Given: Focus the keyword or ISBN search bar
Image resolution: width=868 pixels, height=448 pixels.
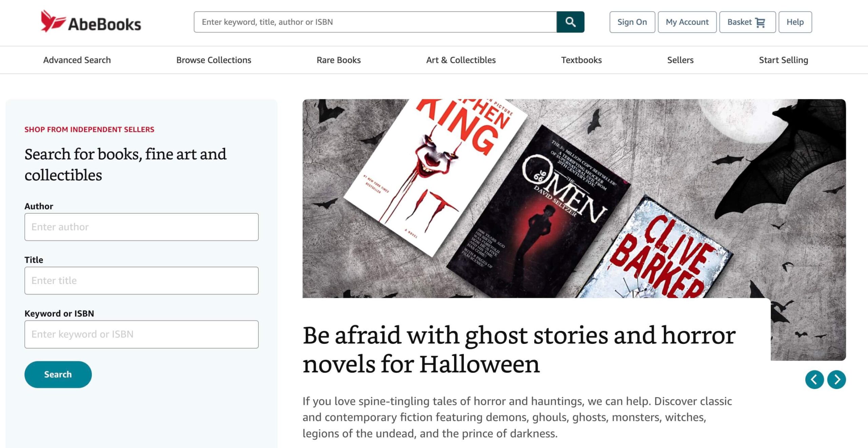Looking at the screenshot, I should pyautogui.click(x=141, y=334).
